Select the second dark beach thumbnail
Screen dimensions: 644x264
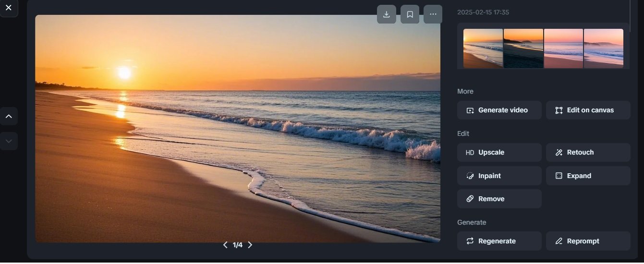click(523, 48)
